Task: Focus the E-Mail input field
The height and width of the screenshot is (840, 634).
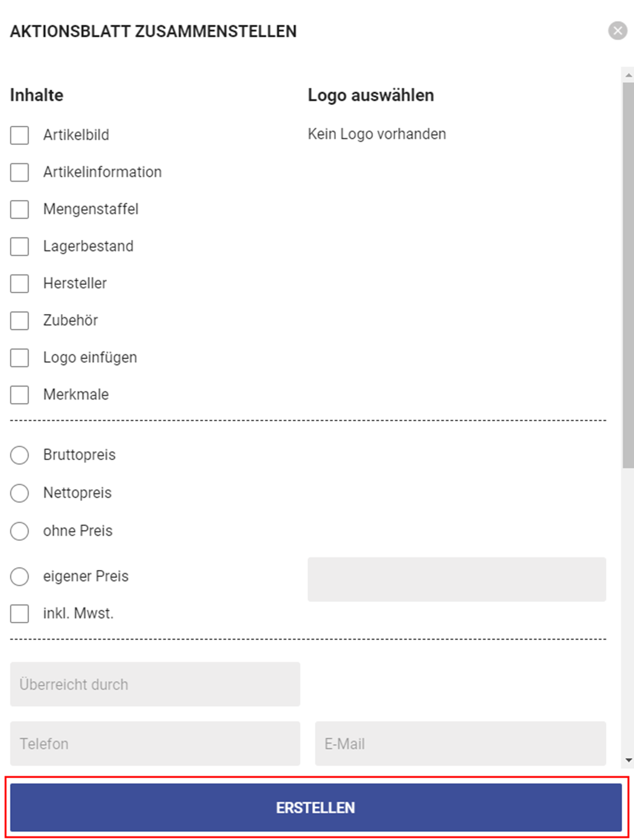Action: coord(460,743)
